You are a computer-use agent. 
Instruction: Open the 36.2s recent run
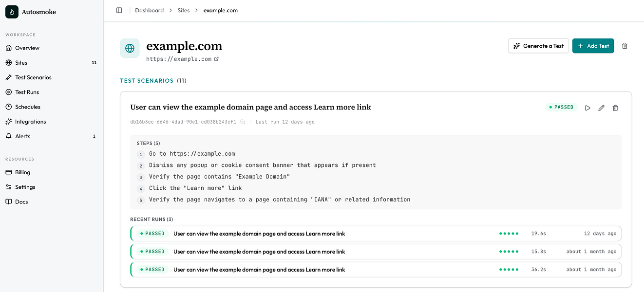tap(376, 270)
